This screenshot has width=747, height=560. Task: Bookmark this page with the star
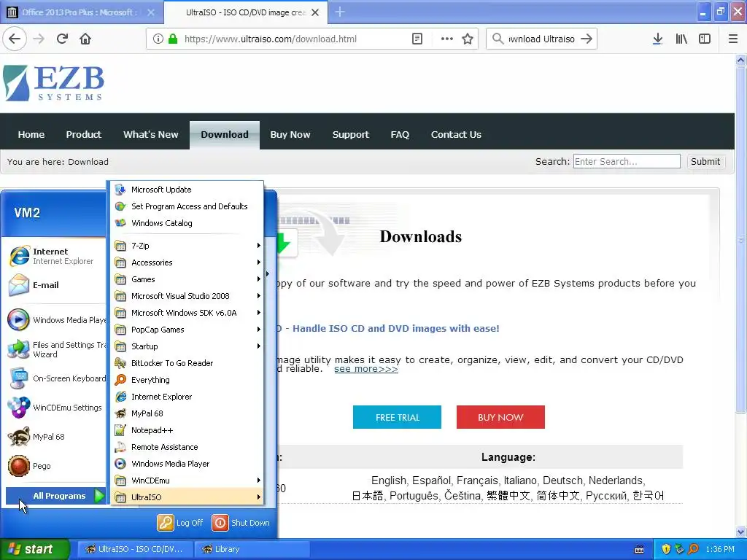468,39
